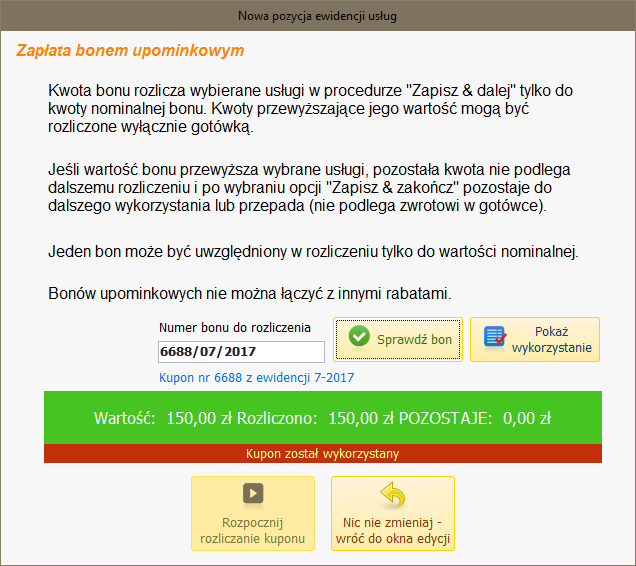The image size is (636, 566).
Task: Click the green Wartość 150,00 zł summary bar
Action: pyautogui.click(x=323, y=418)
